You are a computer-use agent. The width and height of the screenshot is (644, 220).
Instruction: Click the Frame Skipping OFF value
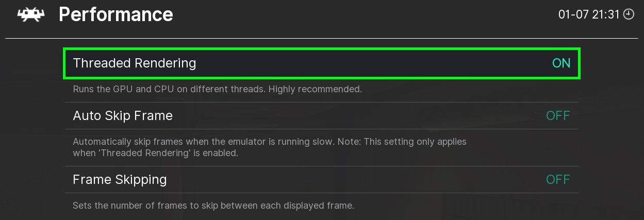(x=557, y=180)
